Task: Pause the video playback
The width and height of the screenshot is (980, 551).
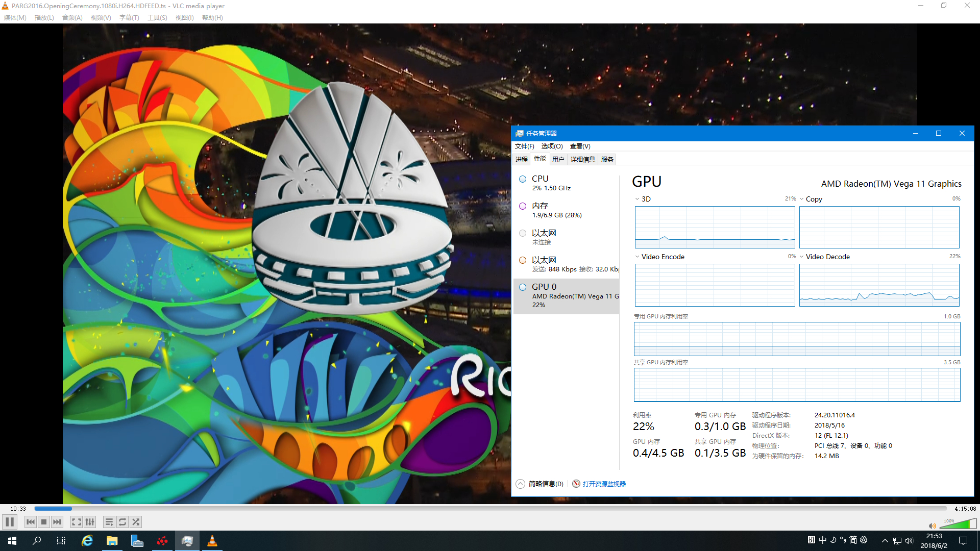Action: click(10, 522)
